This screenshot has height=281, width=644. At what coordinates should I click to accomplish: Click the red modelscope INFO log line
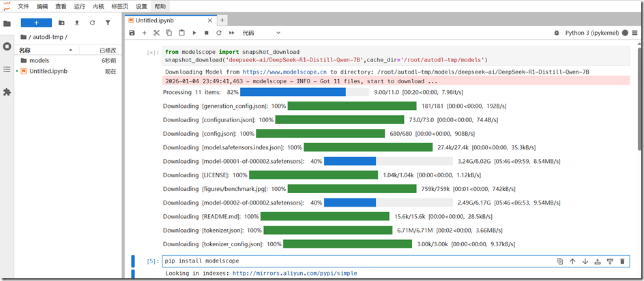pos(396,81)
